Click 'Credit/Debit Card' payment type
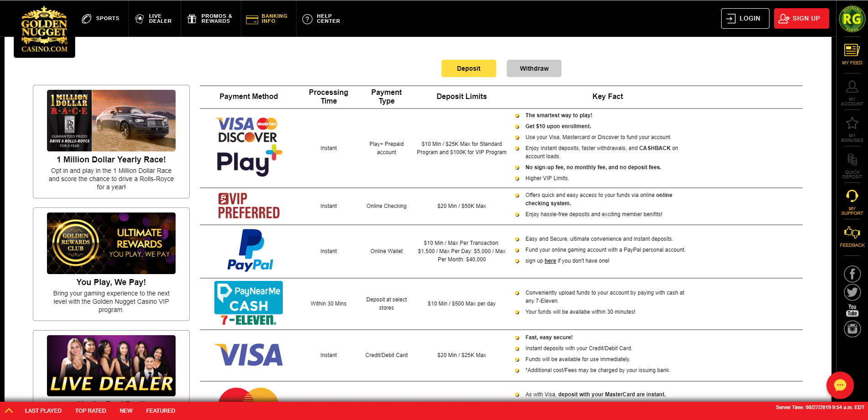Viewport: 868px width, 420px height. [x=386, y=355]
